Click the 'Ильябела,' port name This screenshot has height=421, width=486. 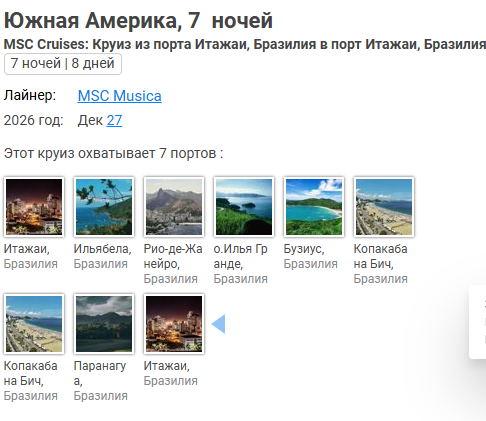pyautogui.click(x=103, y=249)
